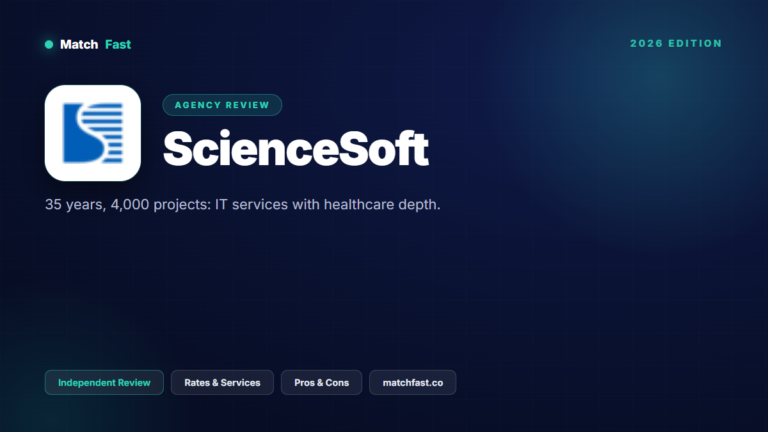768x432 pixels.
Task: Visit the matchfast.co link pill
Action: pos(413,383)
